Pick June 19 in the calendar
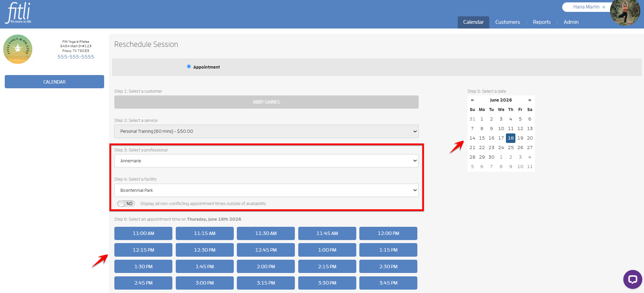The width and height of the screenshot is (644, 293). (x=520, y=138)
